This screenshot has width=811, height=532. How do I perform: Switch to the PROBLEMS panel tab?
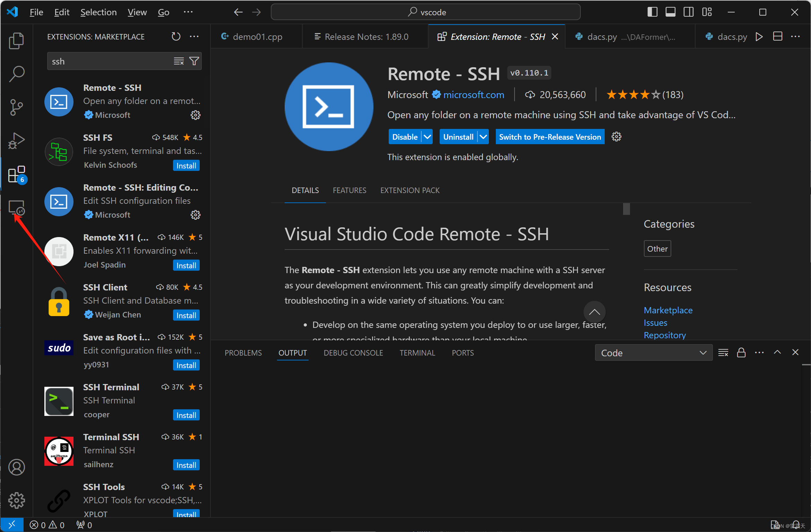point(243,353)
